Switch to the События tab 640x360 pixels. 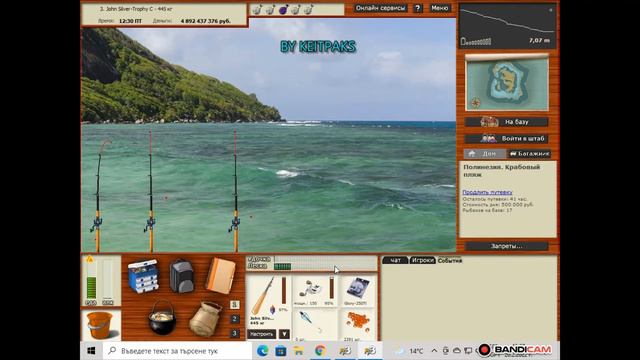(x=449, y=260)
